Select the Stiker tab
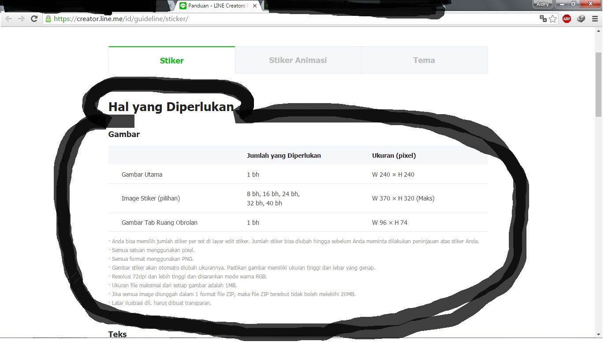The image size is (612, 364). click(172, 60)
